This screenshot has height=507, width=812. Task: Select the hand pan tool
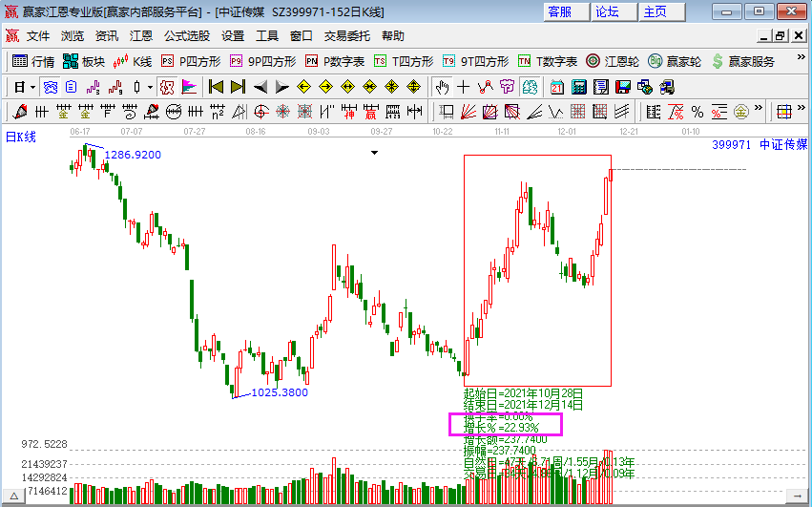coord(441,87)
